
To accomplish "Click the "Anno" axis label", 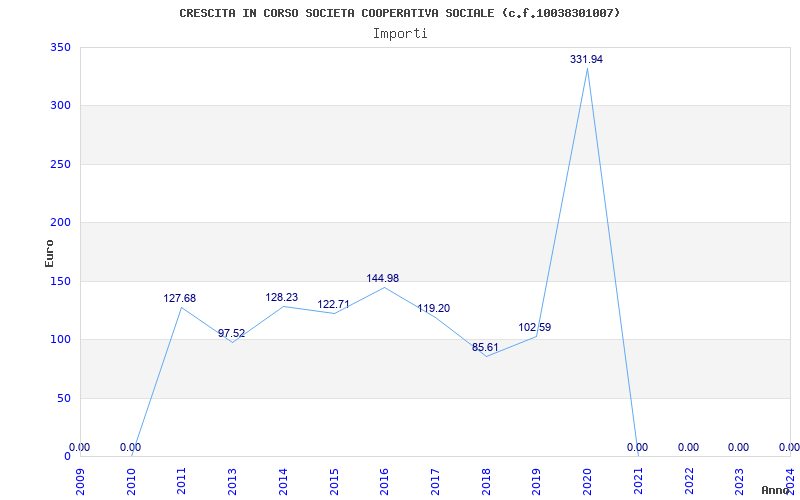I will click(775, 490).
